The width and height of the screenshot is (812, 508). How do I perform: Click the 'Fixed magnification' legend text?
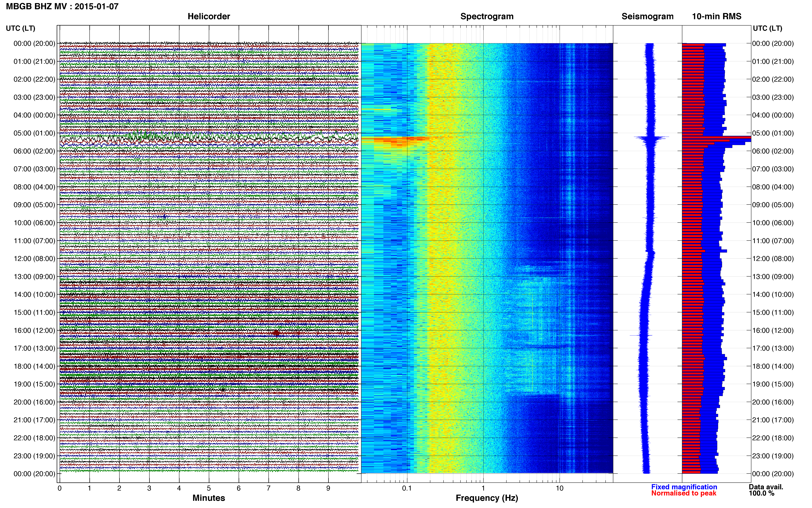click(x=684, y=487)
